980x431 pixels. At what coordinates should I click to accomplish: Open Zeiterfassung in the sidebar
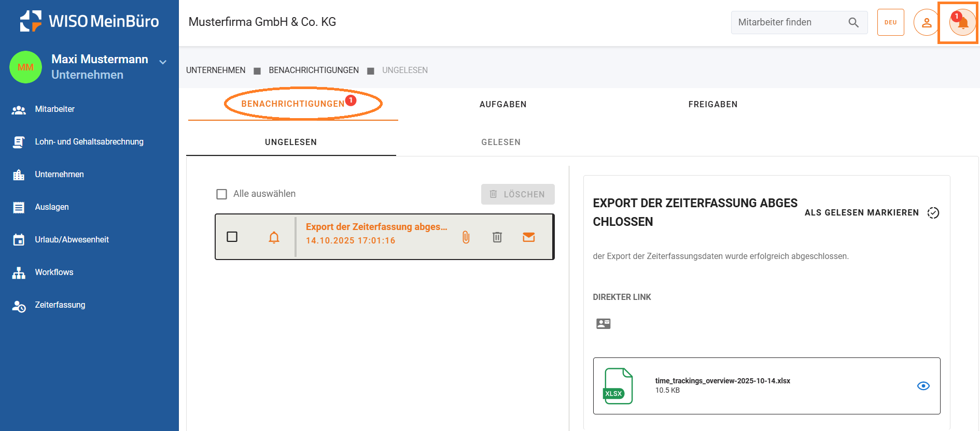click(60, 305)
